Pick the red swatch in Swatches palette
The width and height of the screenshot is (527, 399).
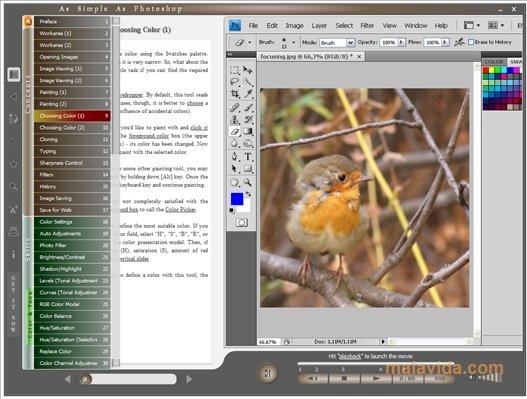(486, 70)
